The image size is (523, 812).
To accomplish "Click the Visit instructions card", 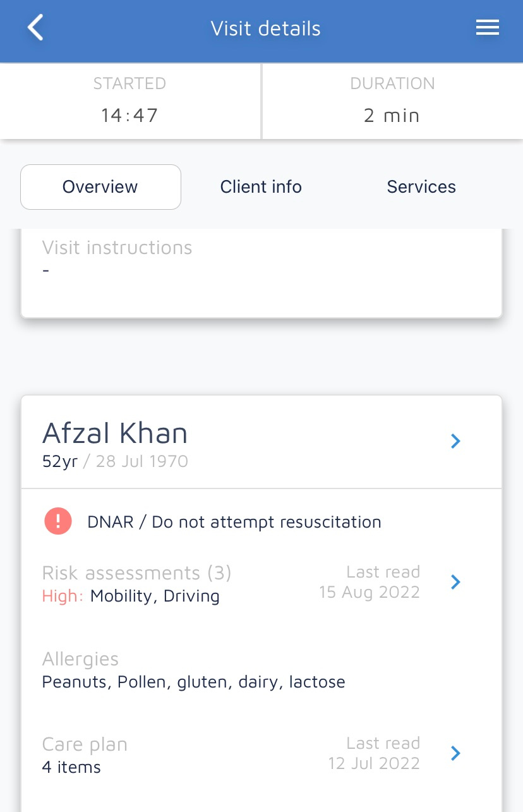I will [261, 272].
